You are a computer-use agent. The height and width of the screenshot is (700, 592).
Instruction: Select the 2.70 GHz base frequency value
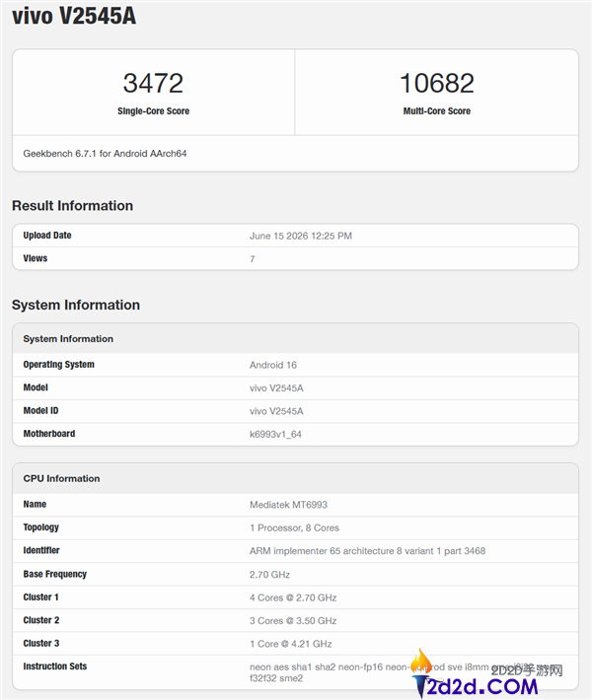point(270,574)
